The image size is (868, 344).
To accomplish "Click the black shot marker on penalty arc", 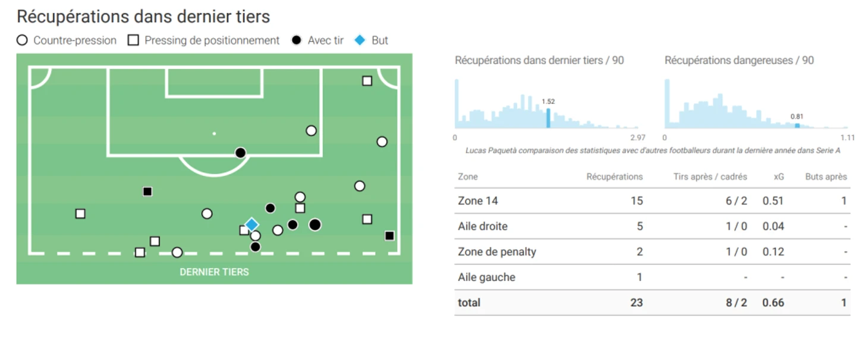I will point(240,153).
